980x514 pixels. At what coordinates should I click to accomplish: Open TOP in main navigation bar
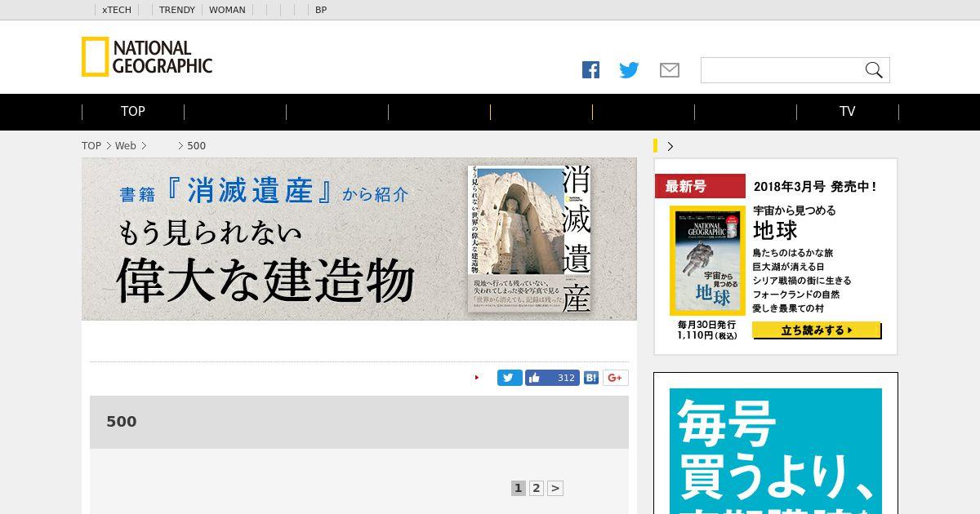coord(133,112)
